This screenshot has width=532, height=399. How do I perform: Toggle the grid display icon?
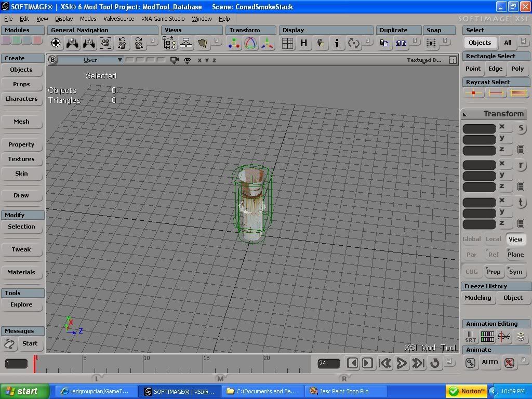pyautogui.click(x=287, y=44)
